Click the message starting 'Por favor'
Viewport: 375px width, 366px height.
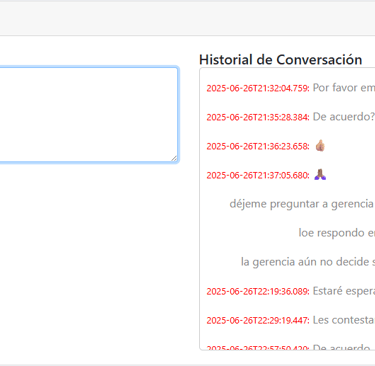[x=344, y=88]
